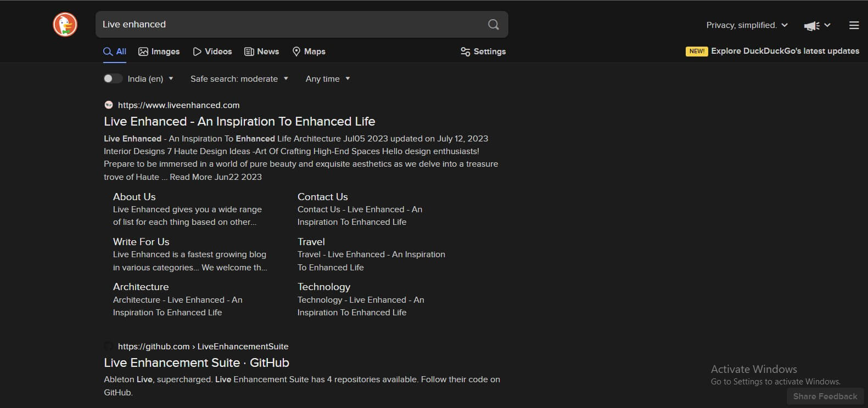Open the github.com › LiveEnhancementSuite URL

pos(203,346)
